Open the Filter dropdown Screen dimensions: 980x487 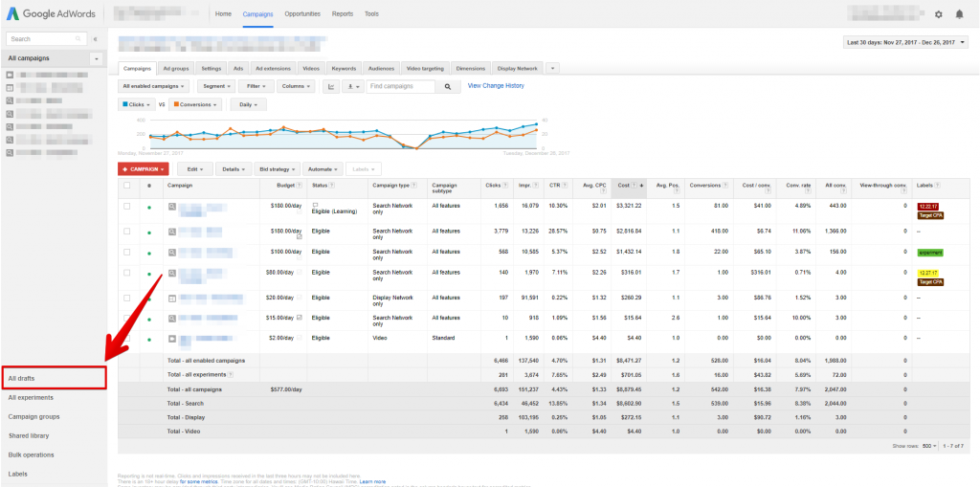256,86
